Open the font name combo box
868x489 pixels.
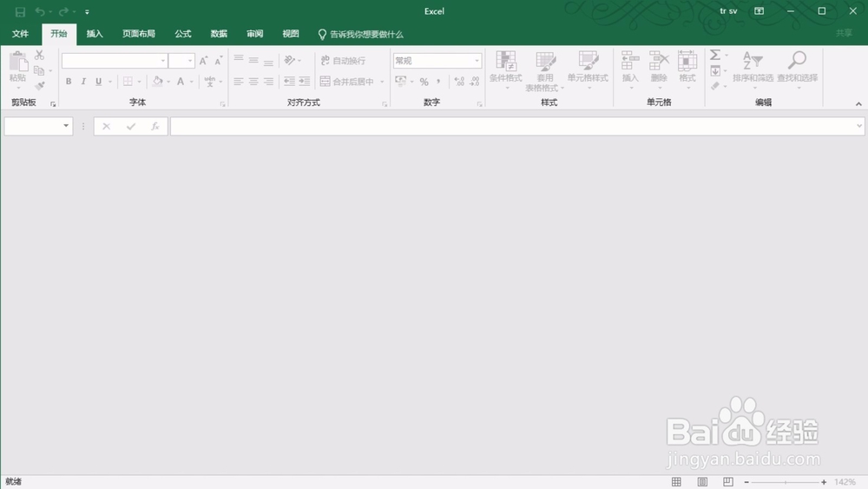tap(114, 61)
